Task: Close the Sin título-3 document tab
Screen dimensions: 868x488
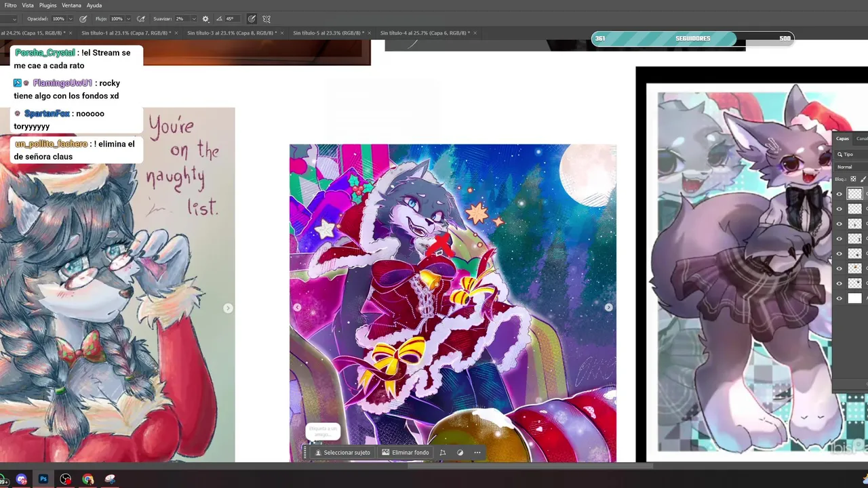Action: pos(282,33)
